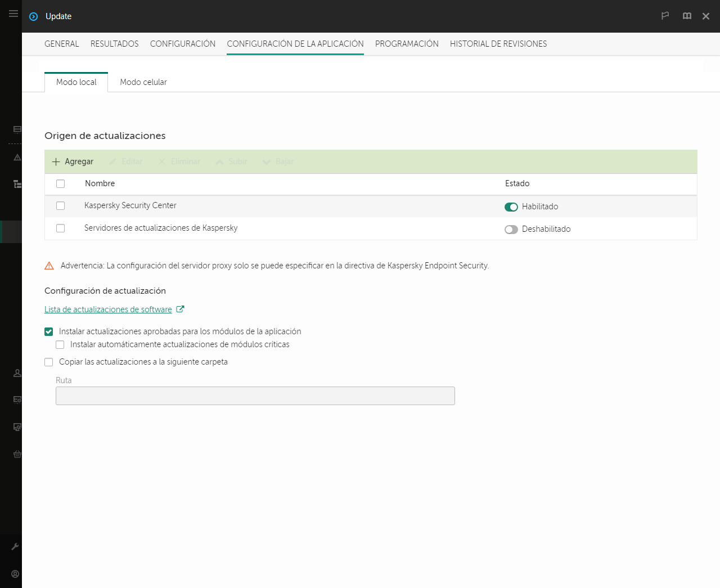
Task: Click the Agregar button
Action: pos(72,161)
